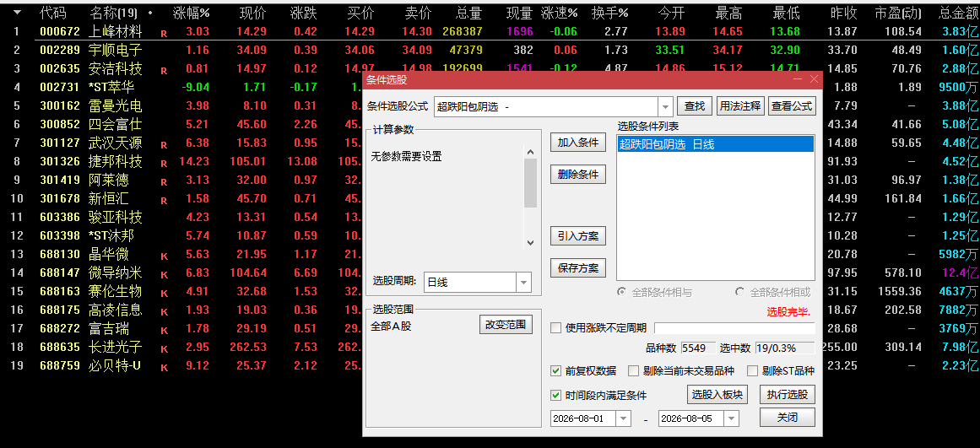Open the 选股周期 日线 dropdown

click(x=523, y=283)
